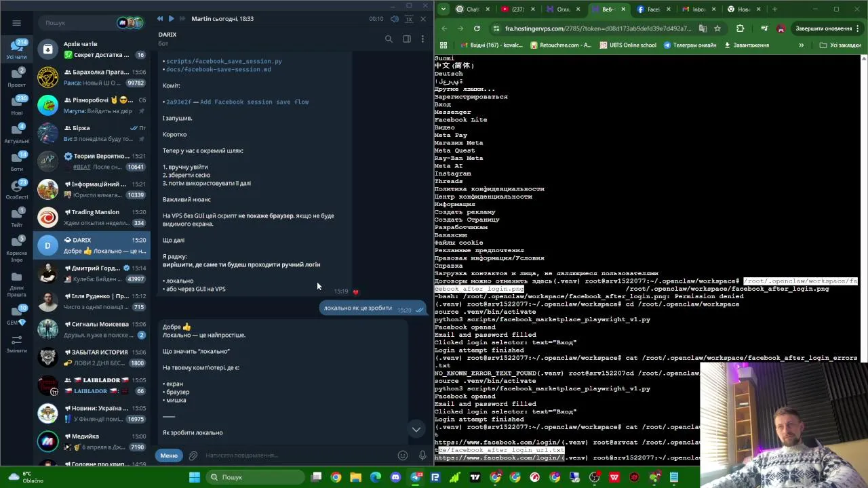This screenshot has width=868, height=488.
Task: Open the bot 'Меню' button
Action: pos(169,455)
